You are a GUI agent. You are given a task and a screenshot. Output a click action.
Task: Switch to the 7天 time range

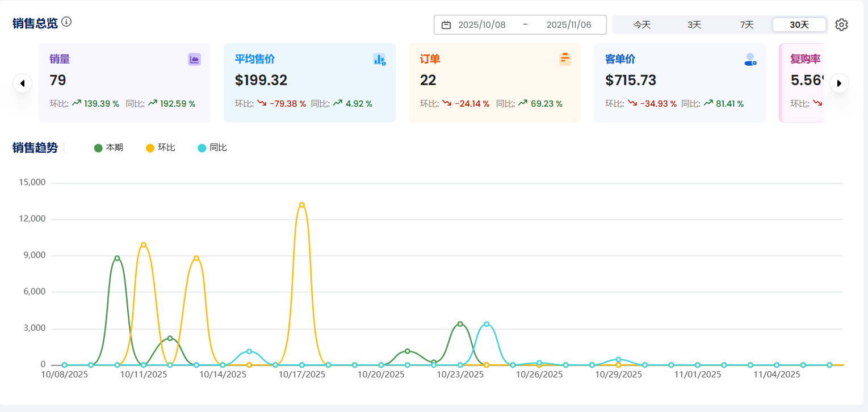tap(747, 25)
